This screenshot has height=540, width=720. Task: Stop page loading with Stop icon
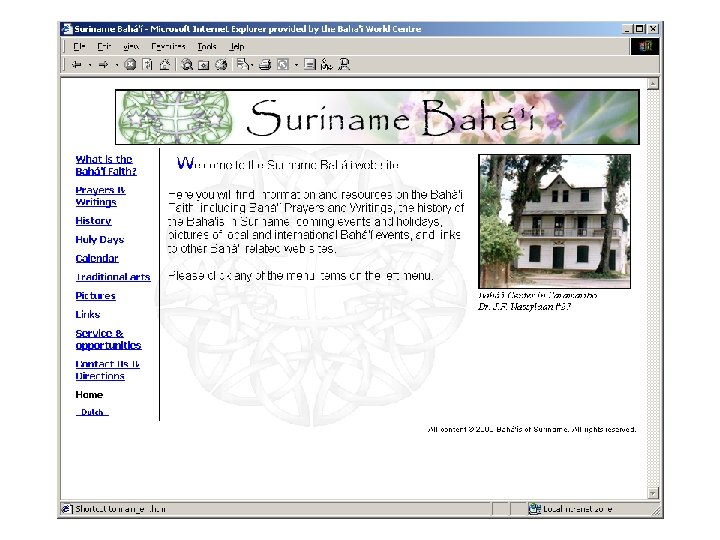click(x=130, y=65)
